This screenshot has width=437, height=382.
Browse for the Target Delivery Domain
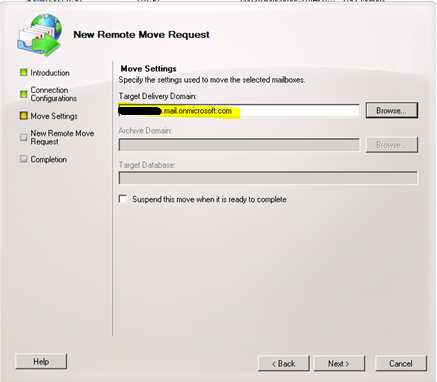coord(391,110)
